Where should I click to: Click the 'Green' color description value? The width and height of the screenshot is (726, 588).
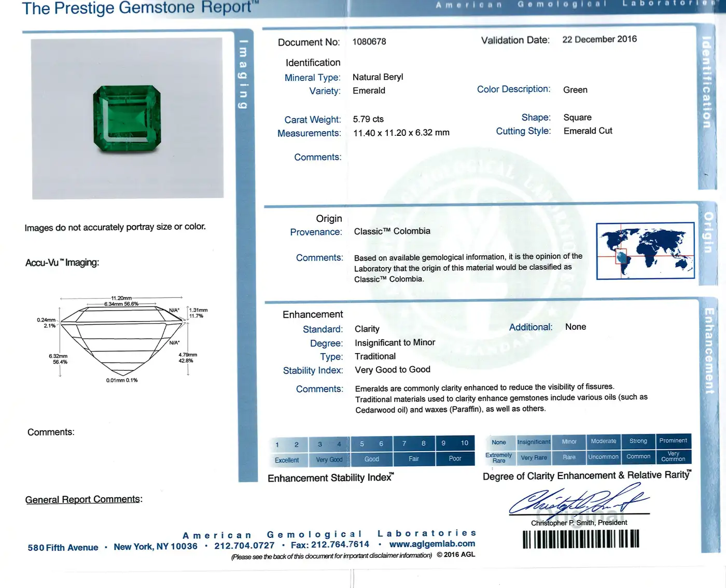click(575, 90)
